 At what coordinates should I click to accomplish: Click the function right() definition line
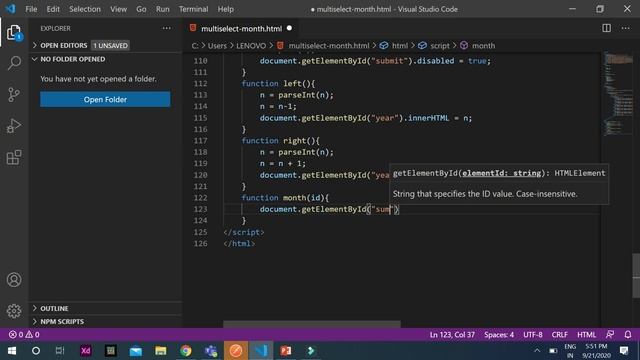[x=280, y=140]
